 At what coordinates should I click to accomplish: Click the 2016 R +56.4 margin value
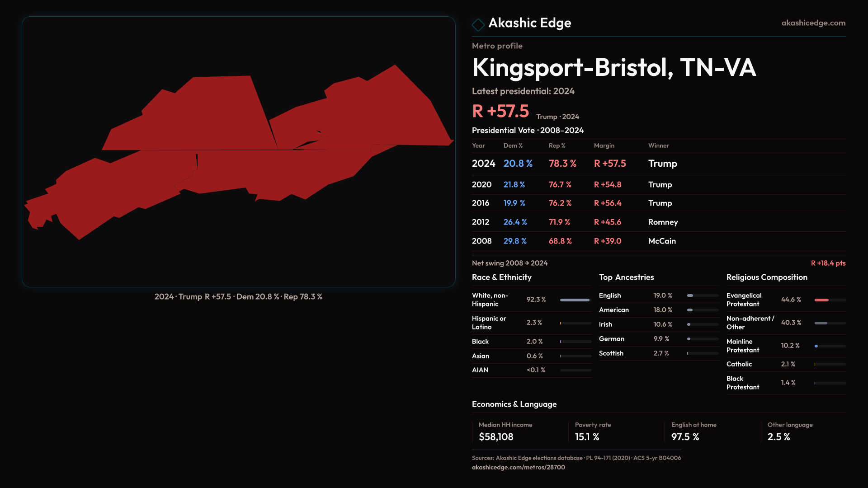(607, 203)
